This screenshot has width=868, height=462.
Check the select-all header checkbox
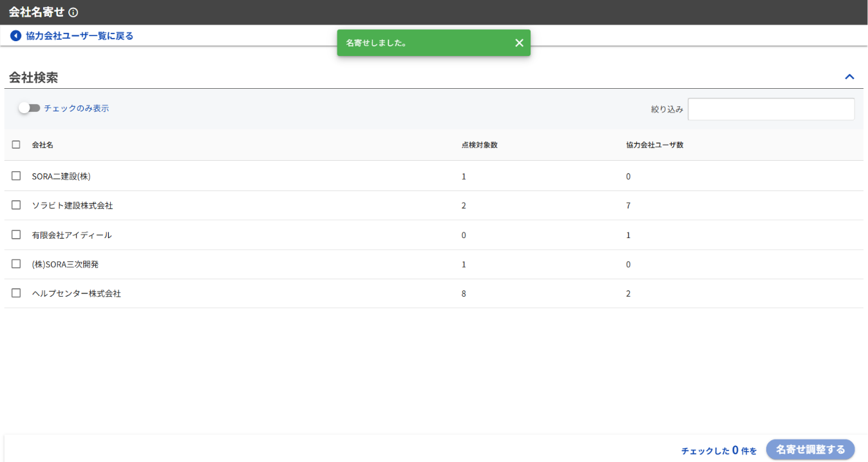(x=16, y=145)
